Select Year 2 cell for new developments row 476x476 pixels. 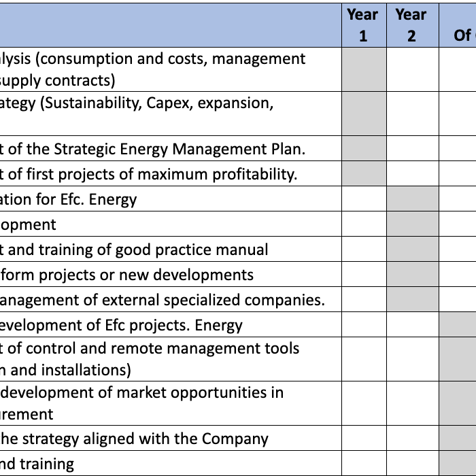413,275
